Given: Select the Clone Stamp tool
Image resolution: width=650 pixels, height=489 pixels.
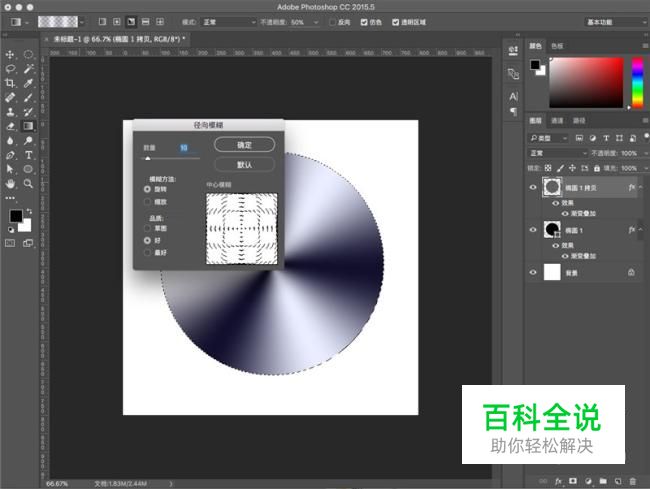Looking at the screenshot, I should coord(10,111).
